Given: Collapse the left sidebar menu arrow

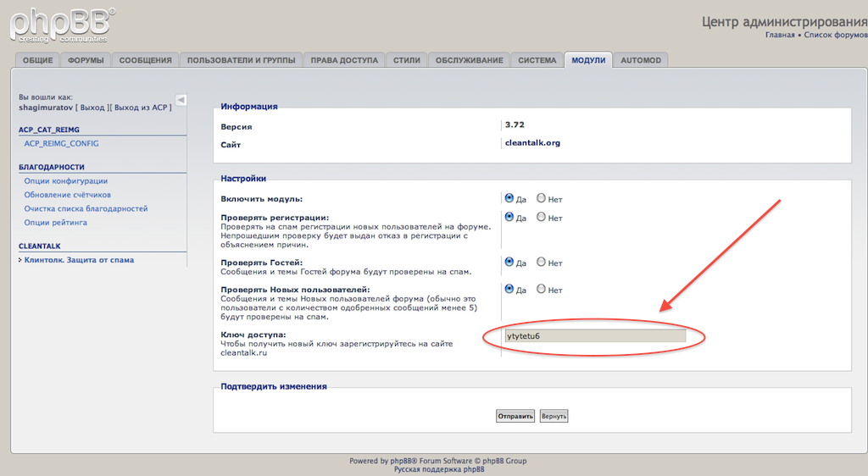Looking at the screenshot, I should point(181,100).
